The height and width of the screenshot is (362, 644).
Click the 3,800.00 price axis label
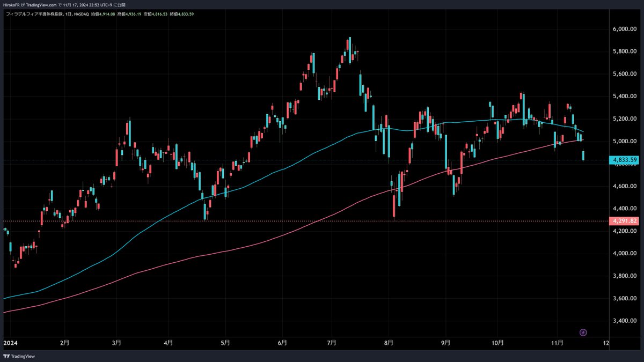[624, 276]
